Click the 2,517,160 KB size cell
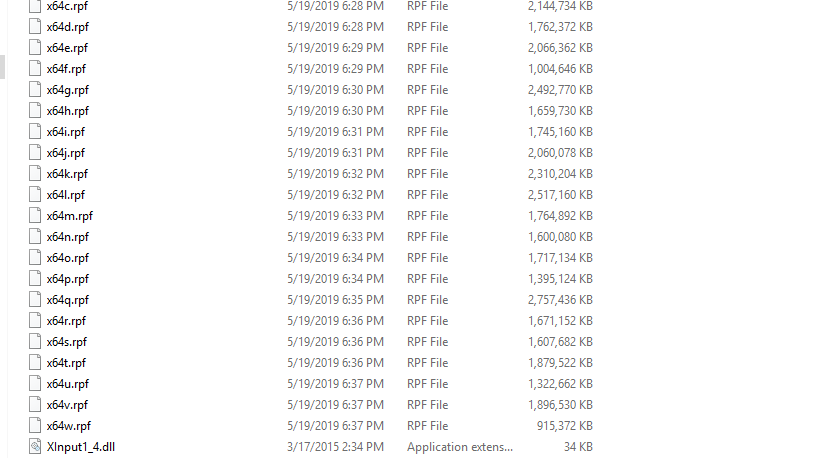820x471 pixels. click(560, 195)
